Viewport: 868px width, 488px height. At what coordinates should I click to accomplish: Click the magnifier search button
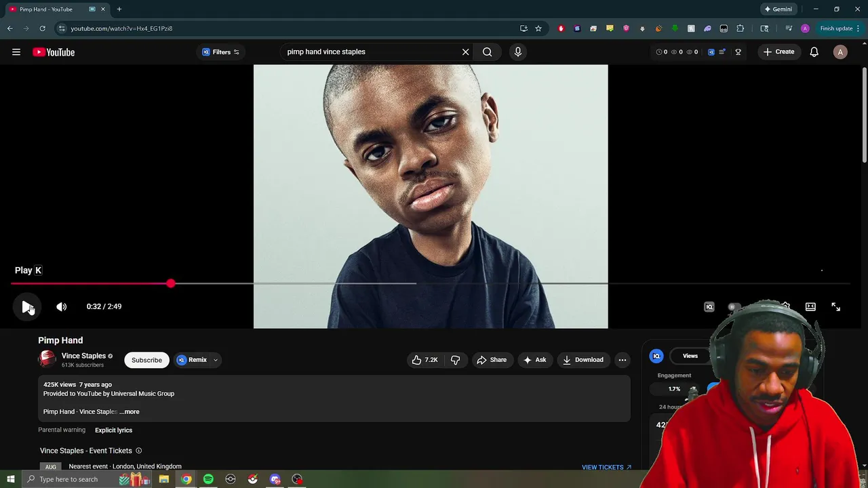tap(488, 52)
